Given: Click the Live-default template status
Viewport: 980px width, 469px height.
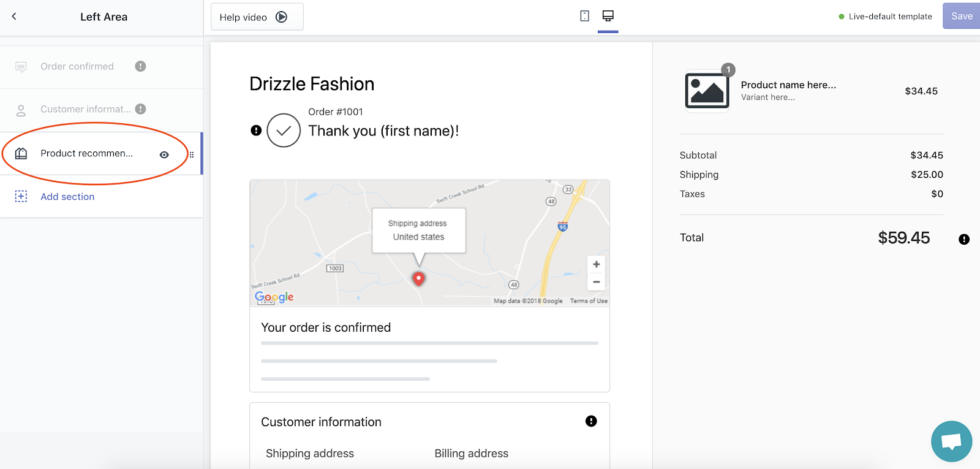Looking at the screenshot, I should [x=885, y=17].
